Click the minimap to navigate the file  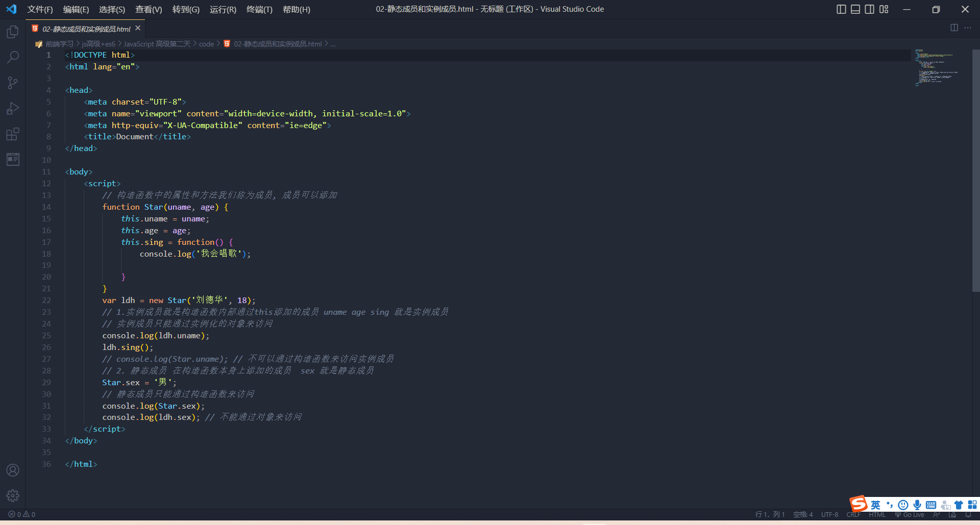pos(937,69)
